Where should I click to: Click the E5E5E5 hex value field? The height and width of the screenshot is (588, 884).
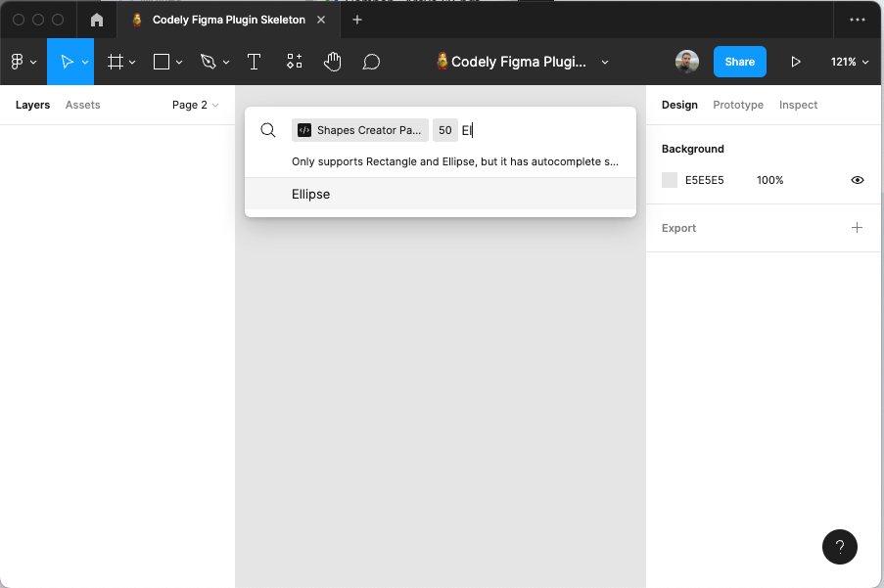click(704, 180)
